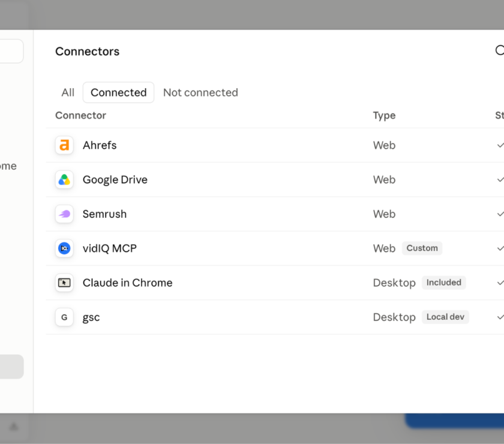
Task: Select the gsc connector name
Action: tap(91, 317)
